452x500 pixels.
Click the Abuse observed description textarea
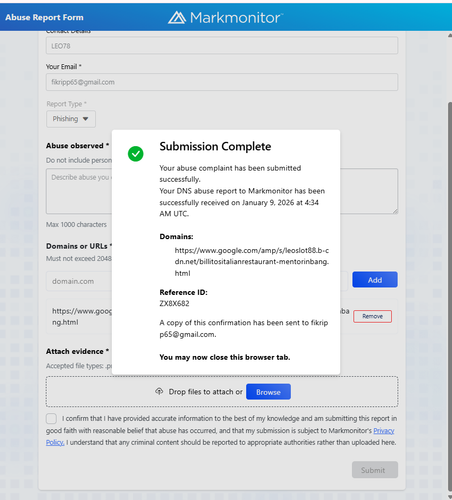(x=222, y=191)
